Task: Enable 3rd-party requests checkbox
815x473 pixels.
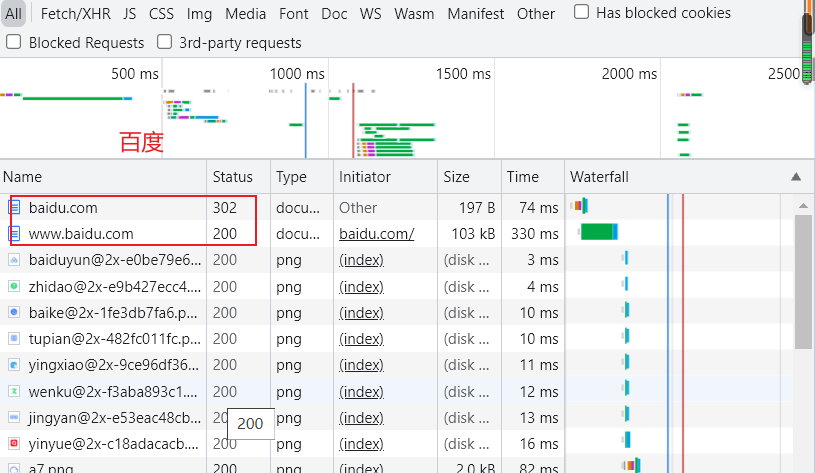Action: (x=164, y=42)
